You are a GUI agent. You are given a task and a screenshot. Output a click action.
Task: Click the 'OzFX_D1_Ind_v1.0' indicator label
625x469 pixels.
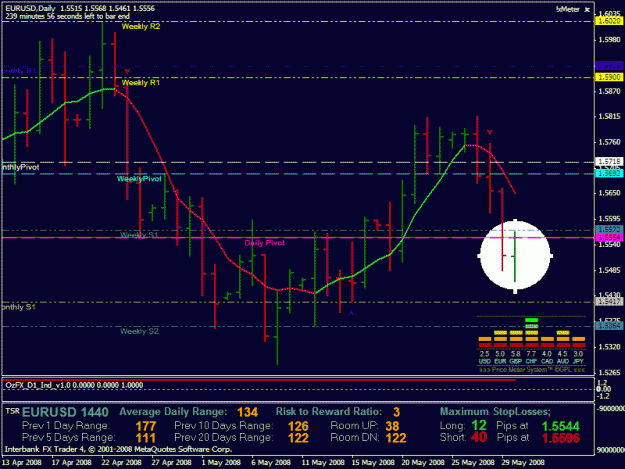coord(39,385)
